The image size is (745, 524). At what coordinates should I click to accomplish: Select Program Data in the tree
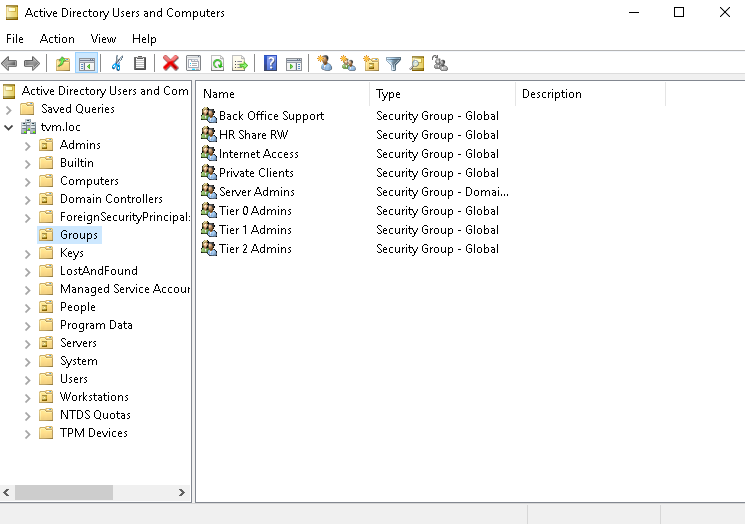[x=96, y=325]
